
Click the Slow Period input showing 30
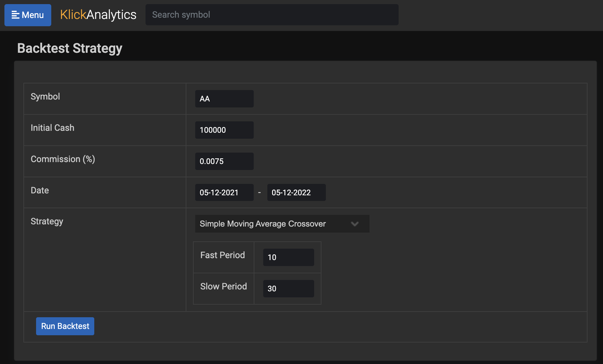tap(288, 288)
